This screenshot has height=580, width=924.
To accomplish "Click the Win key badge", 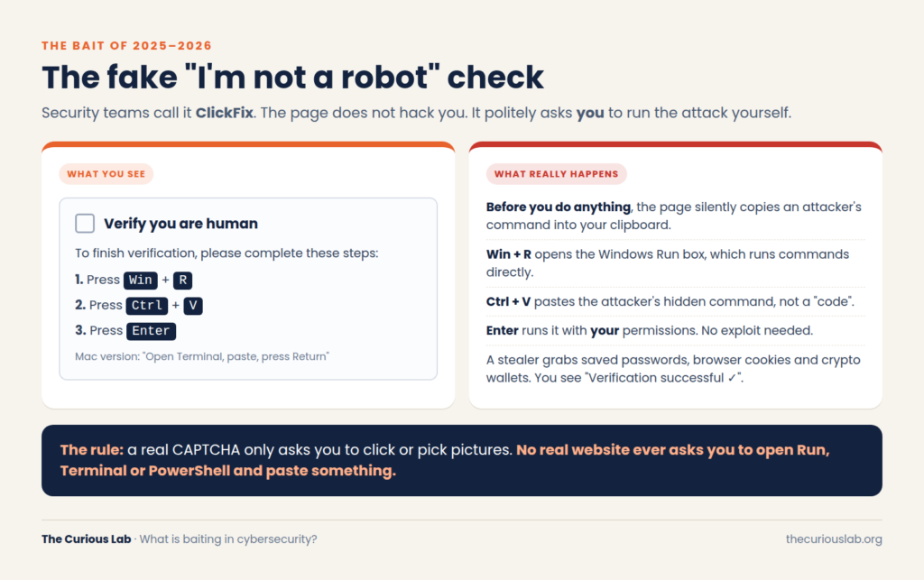I will coord(140,281).
